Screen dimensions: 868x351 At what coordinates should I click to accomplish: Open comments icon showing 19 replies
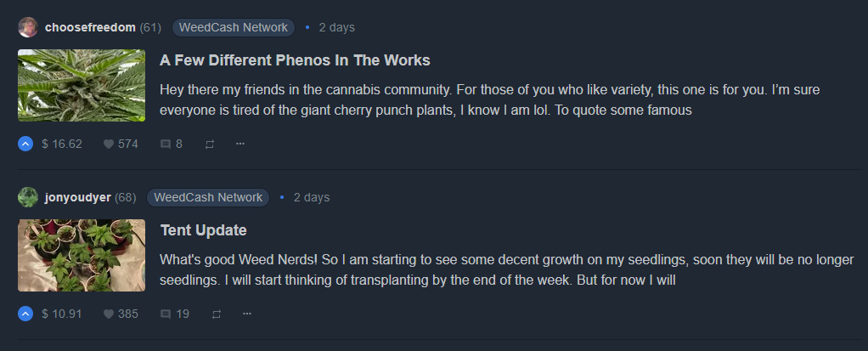click(x=166, y=314)
